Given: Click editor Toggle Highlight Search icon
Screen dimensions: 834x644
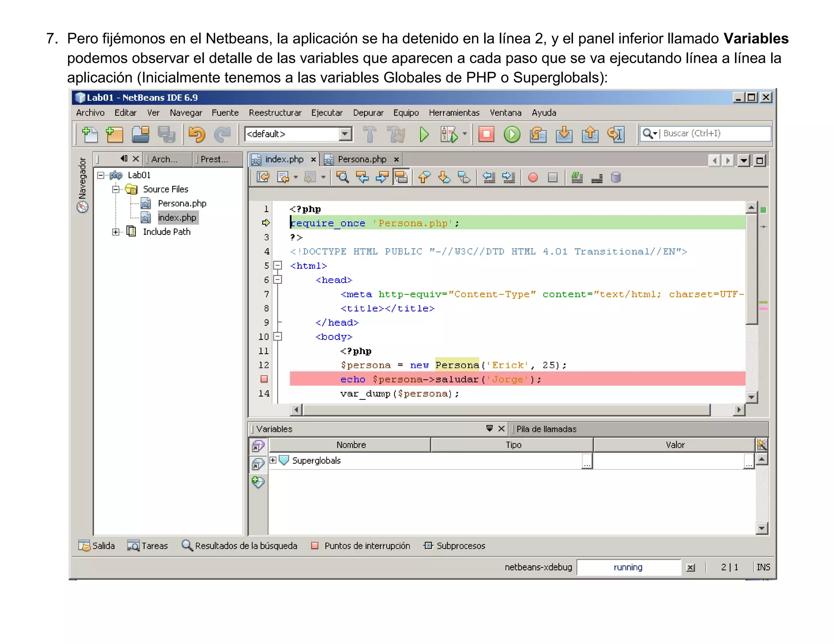Looking at the screenshot, I should [x=401, y=177].
